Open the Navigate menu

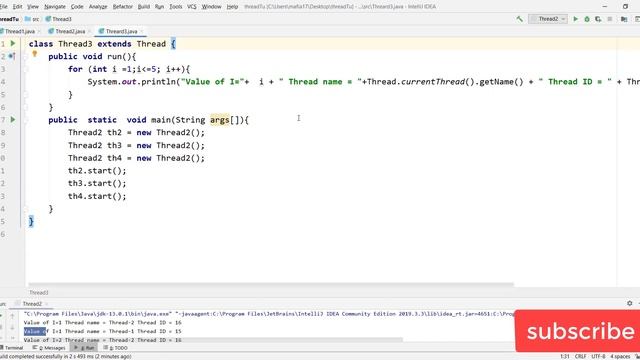[55, 7]
